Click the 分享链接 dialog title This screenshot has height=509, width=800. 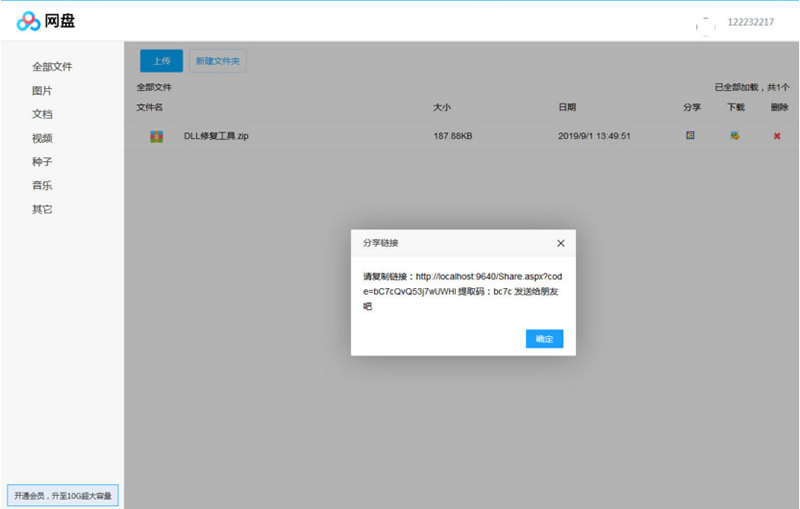click(381, 243)
